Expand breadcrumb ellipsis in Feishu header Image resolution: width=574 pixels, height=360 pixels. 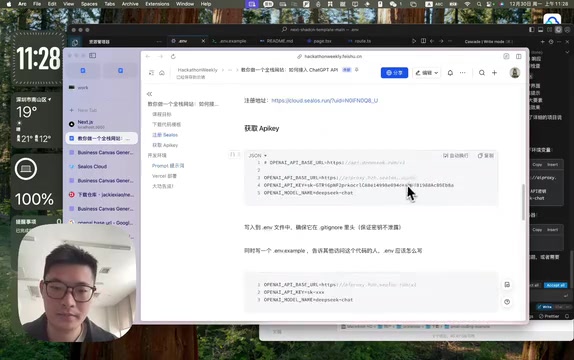(230, 70)
